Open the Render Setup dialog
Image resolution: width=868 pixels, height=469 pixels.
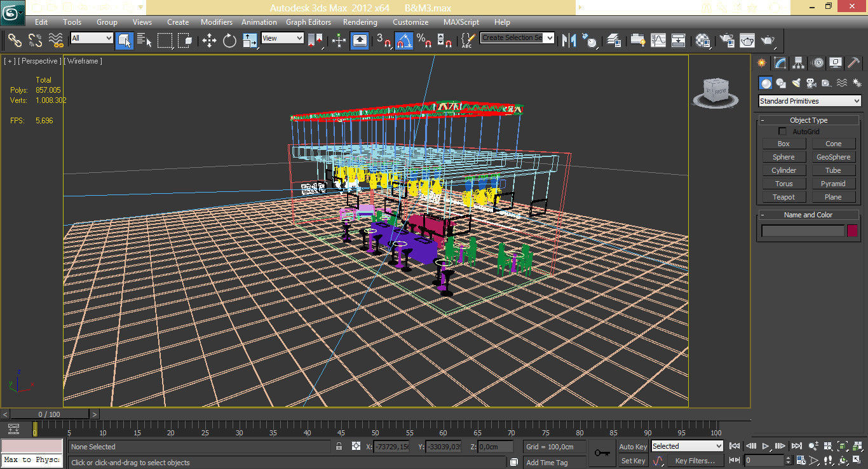[x=727, y=41]
